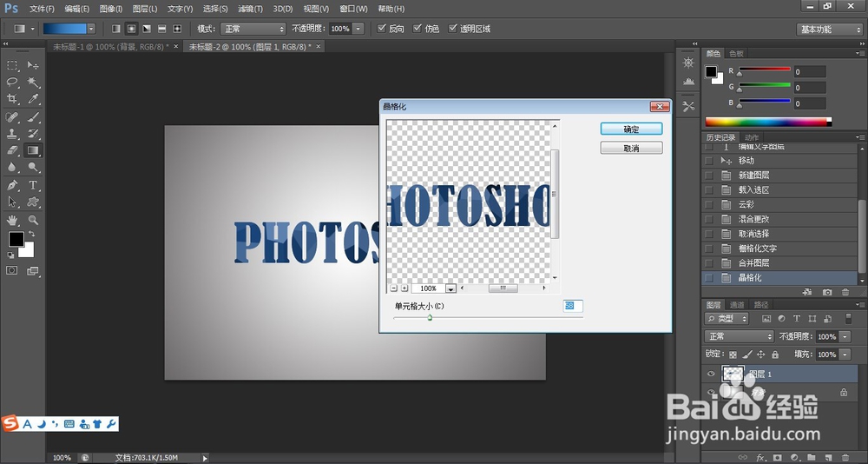Swap foreground and background colors

(31, 234)
